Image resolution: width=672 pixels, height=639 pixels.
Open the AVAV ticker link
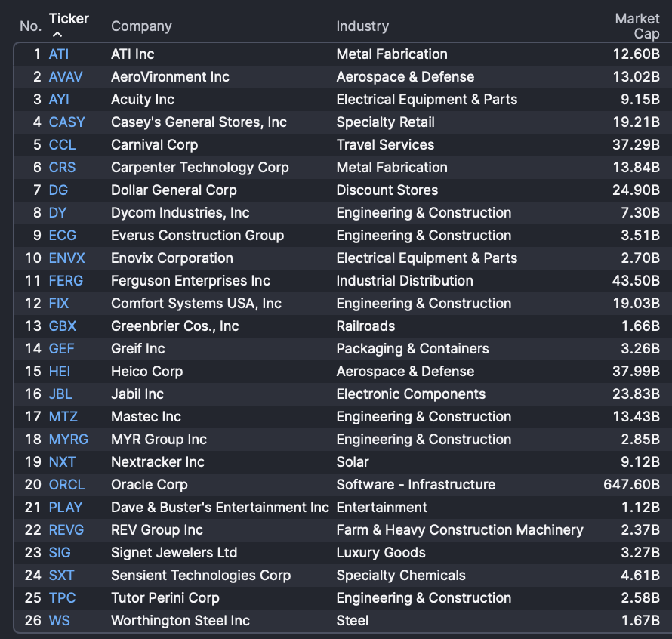66,77
